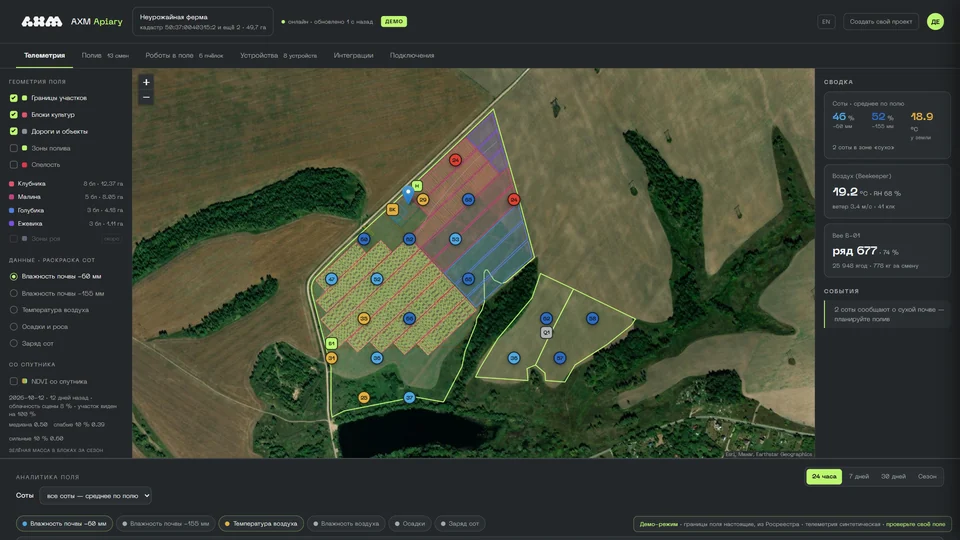Toggle Влажность воздуха chart chip
960x540 pixels.
click(346, 523)
